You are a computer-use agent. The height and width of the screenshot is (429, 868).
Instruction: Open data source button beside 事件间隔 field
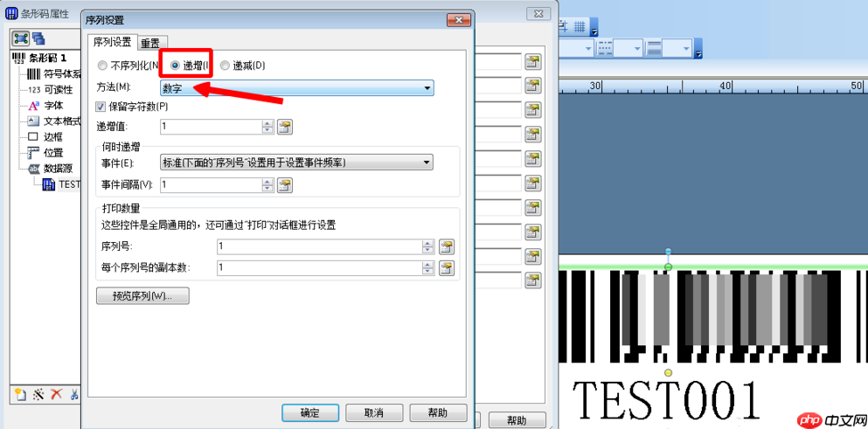[x=285, y=185]
